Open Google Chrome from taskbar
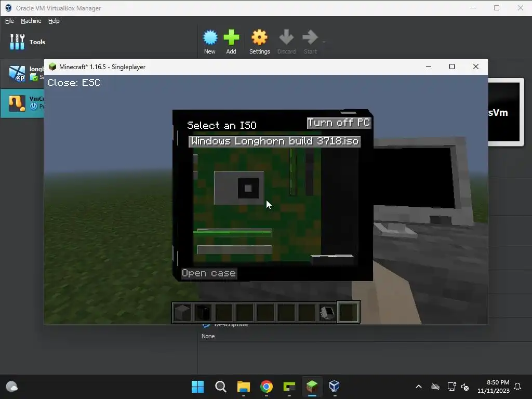The width and height of the screenshot is (532, 399). pos(267,387)
